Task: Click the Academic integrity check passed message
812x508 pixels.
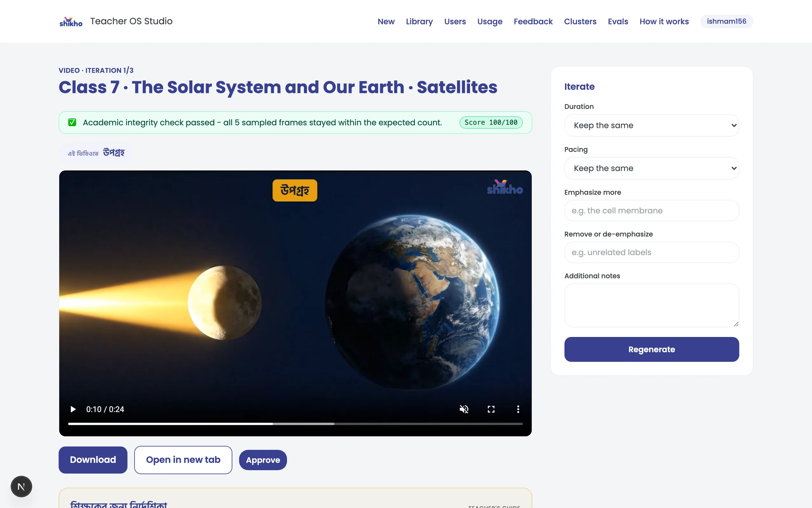Action: (x=262, y=122)
